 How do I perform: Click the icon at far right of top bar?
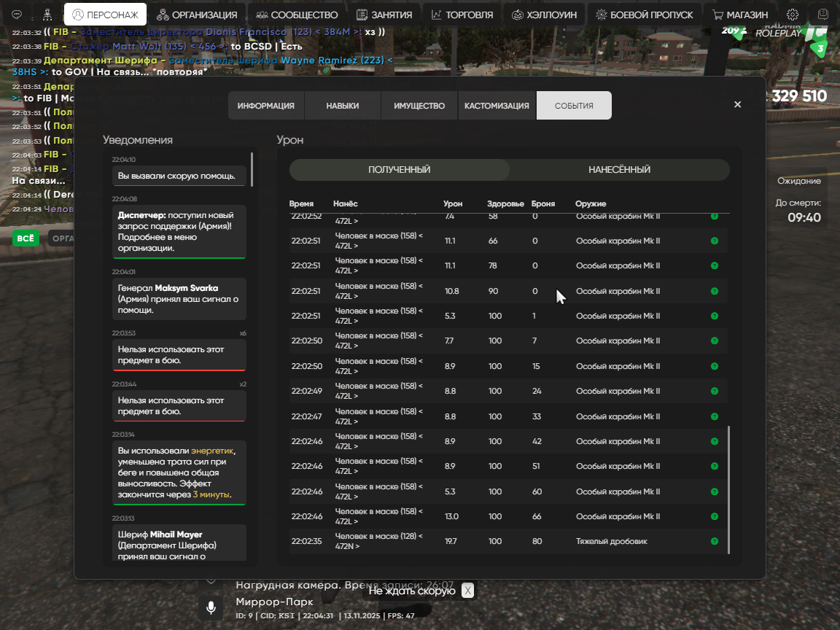(823, 15)
